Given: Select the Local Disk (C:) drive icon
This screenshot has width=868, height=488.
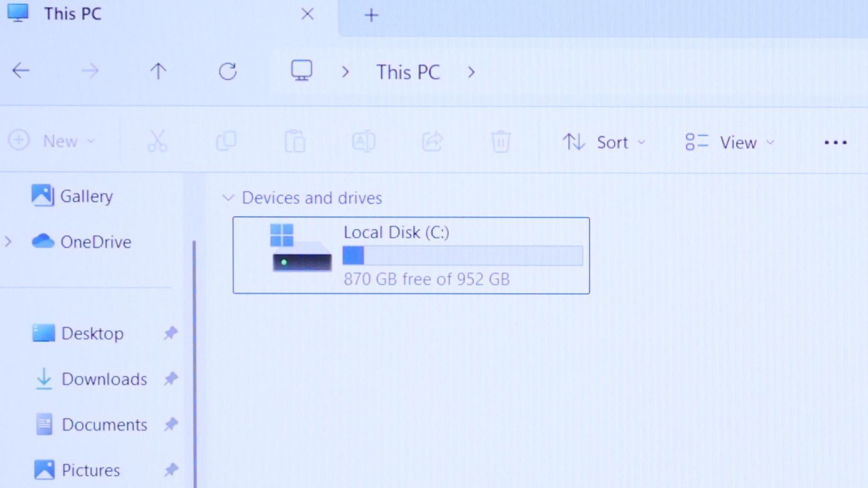Looking at the screenshot, I should click(x=301, y=248).
